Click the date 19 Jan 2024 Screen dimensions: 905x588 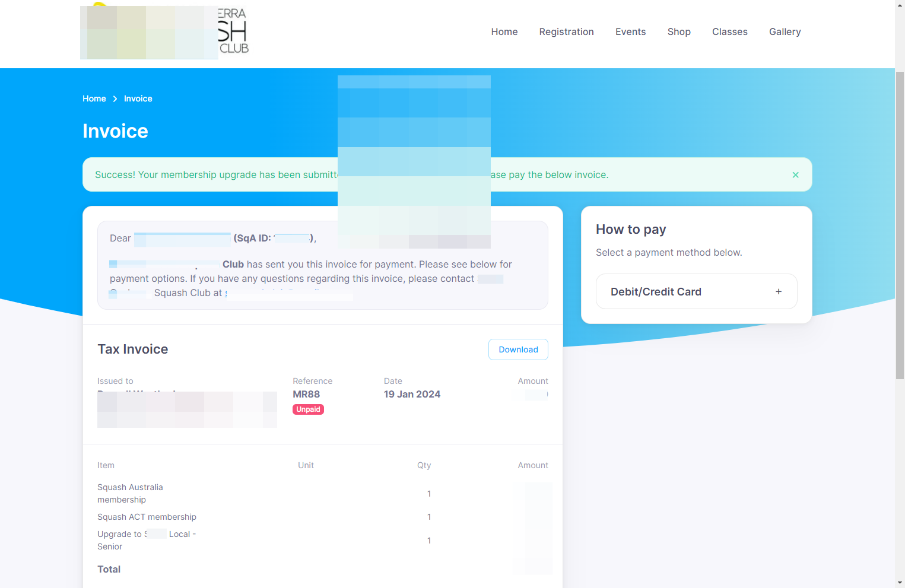coord(412,395)
